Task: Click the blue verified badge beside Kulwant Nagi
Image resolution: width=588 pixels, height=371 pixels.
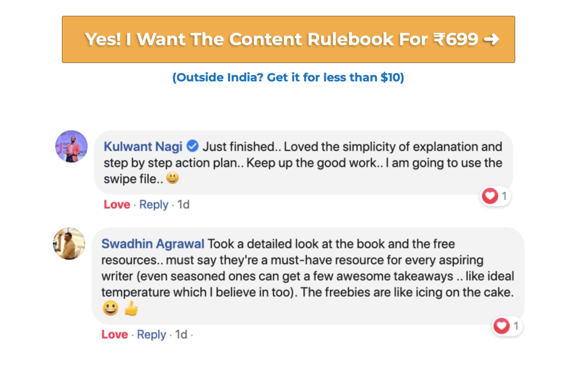Action: point(192,145)
